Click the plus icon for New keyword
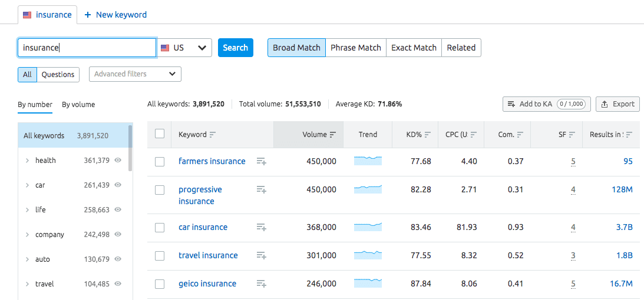This screenshot has height=300, width=644. pyautogui.click(x=88, y=15)
